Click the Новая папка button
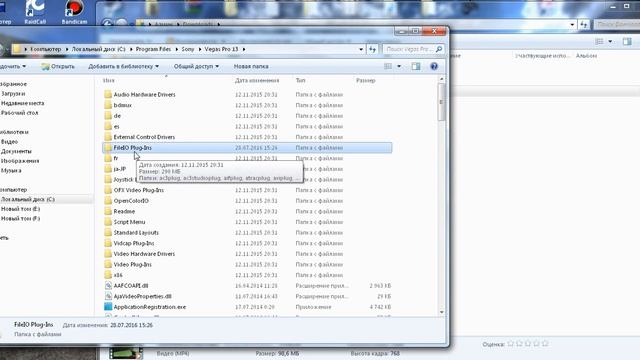 (251, 66)
